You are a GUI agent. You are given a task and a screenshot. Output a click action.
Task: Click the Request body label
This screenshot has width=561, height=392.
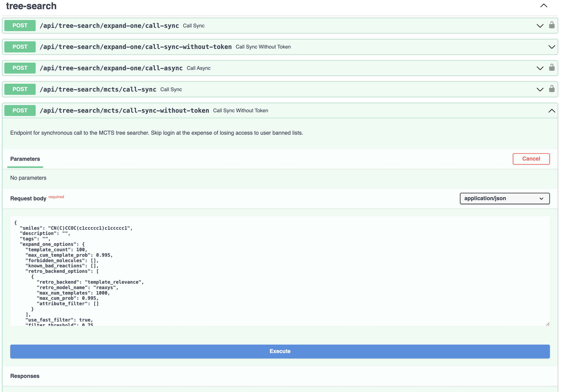coord(28,198)
